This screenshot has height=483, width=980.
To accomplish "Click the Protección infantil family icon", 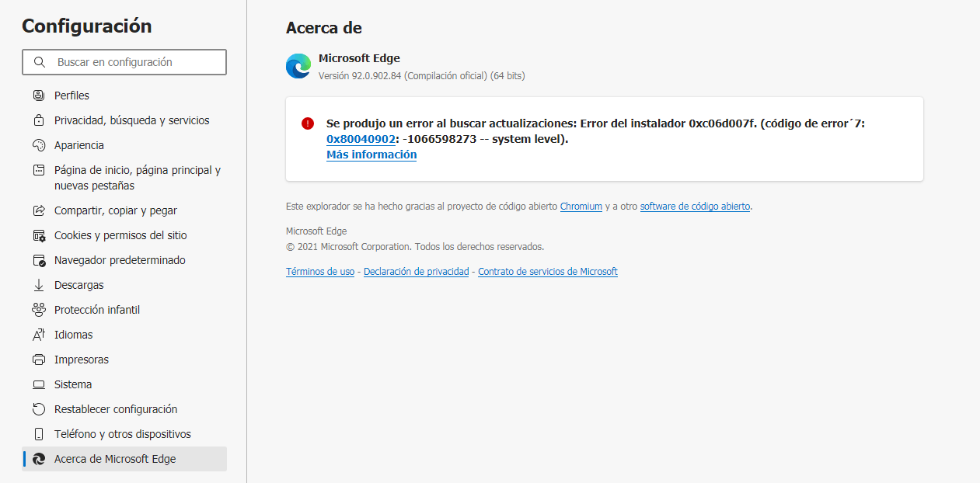I will (x=39, y=310).
